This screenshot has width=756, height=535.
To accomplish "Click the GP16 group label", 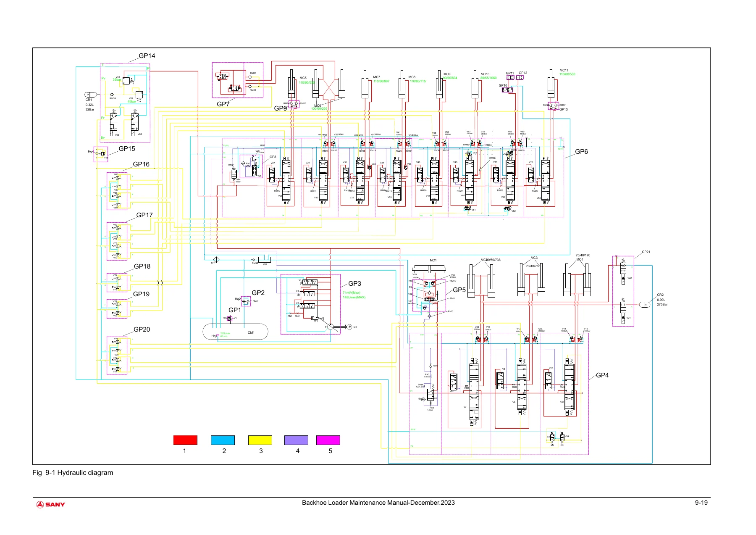I will (x=141, y=164).
